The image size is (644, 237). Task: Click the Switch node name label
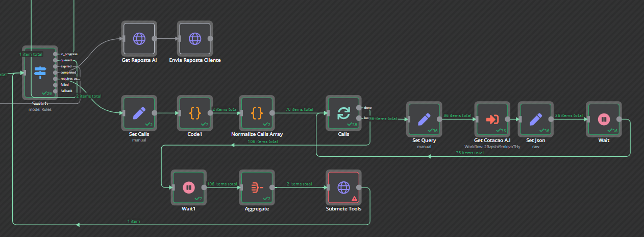(40, 104)
